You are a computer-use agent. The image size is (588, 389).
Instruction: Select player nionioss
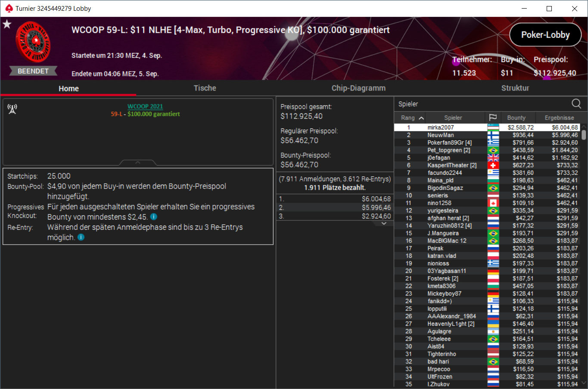tap(487, 264)
